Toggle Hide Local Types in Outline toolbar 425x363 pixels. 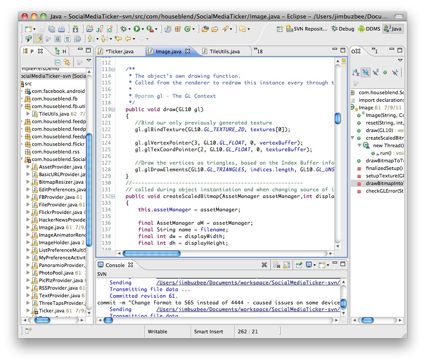click(395, 72)
